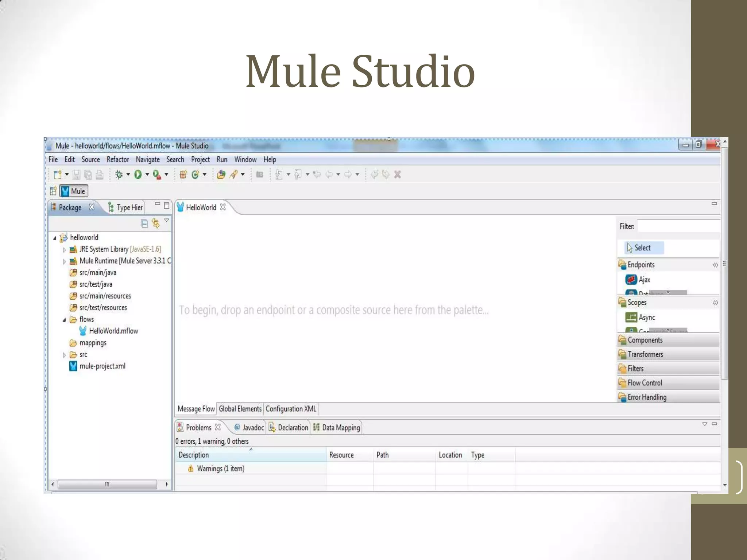Click the gray X toolbar icon
747x560 pixels.
[398, 175]
